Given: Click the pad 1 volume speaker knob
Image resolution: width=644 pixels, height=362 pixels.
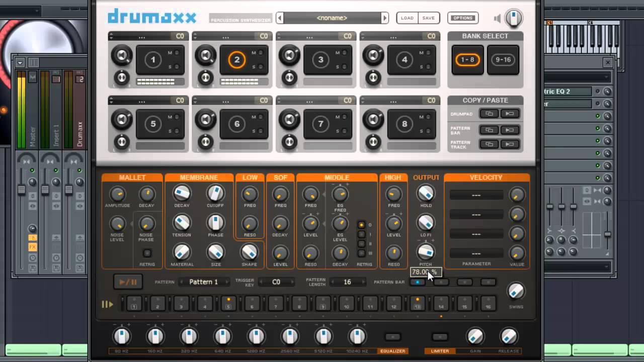Looking at the screenshot, I should pos(122,55).
